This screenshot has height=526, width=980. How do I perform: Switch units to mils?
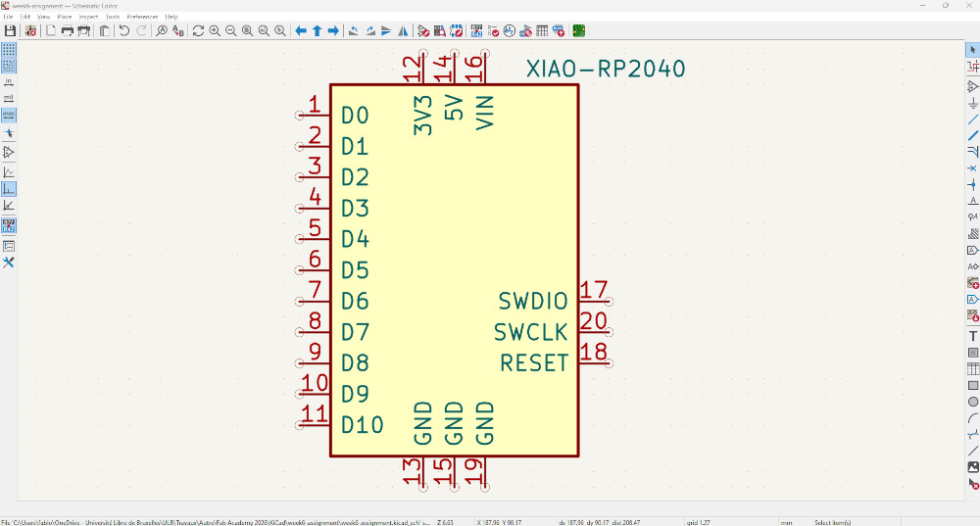pos(9,99)
